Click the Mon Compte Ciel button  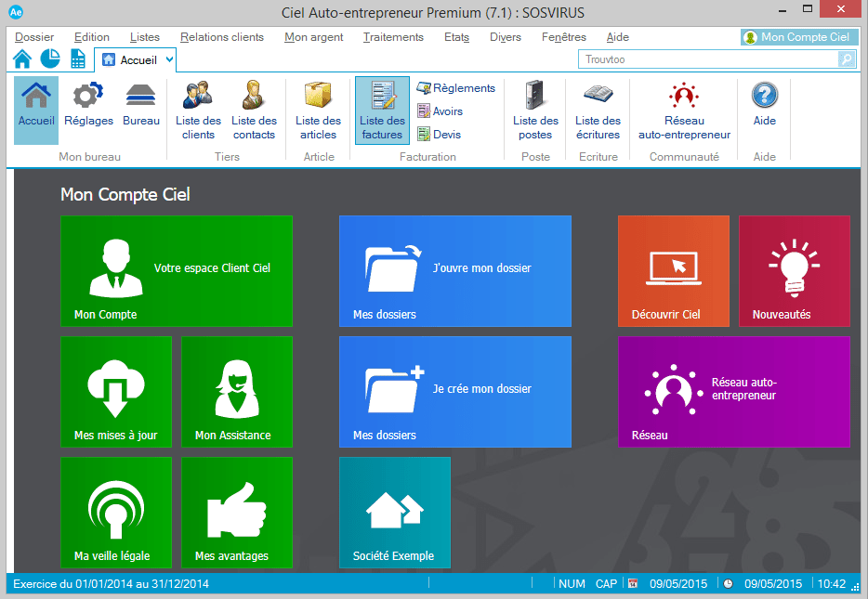(x=797, y=37)
